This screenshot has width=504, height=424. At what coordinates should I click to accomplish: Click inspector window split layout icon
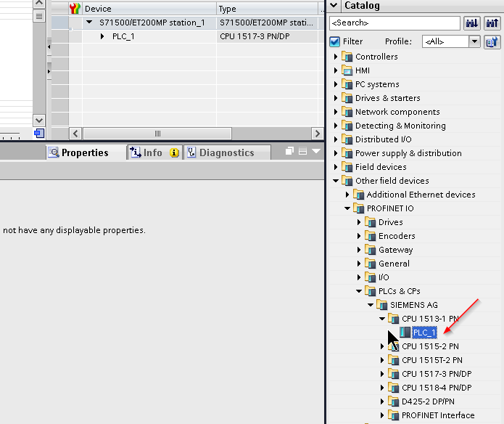click(x=303, y=151)
